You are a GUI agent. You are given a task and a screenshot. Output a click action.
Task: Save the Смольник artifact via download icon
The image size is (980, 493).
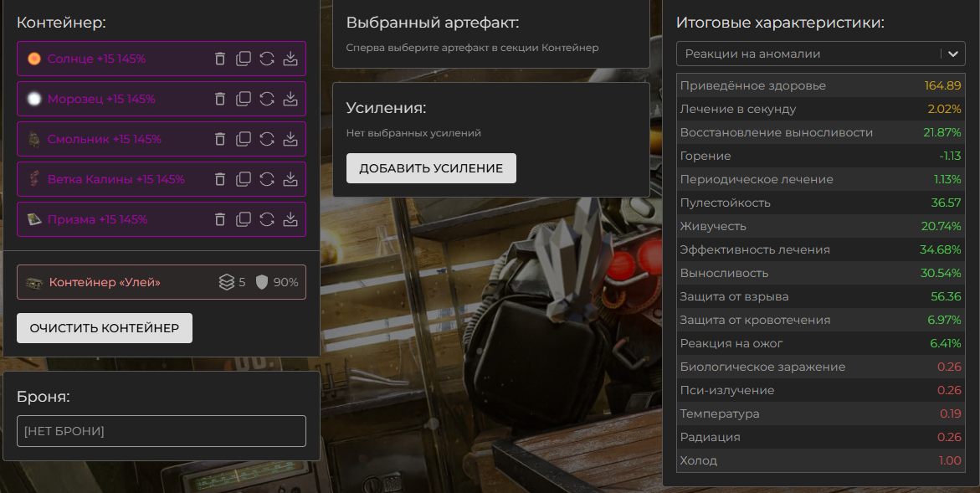(x=290, y=139)
